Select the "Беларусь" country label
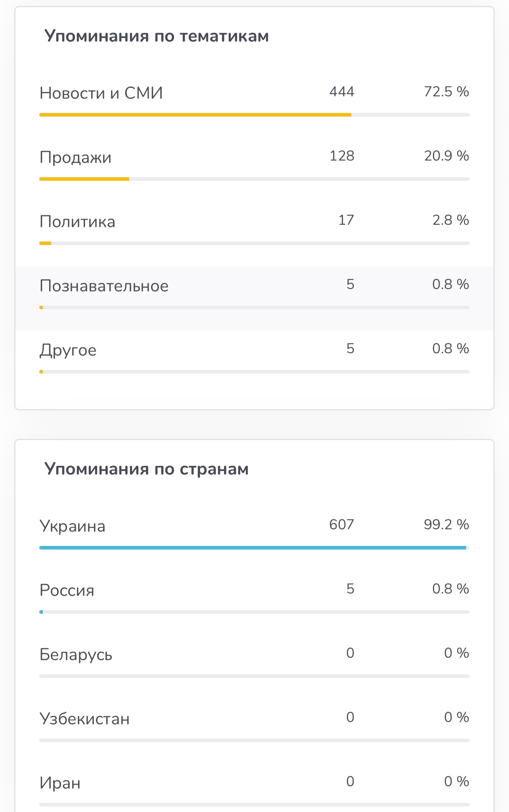Viewport: 509px width, 812px height. [x=76, y=655]
